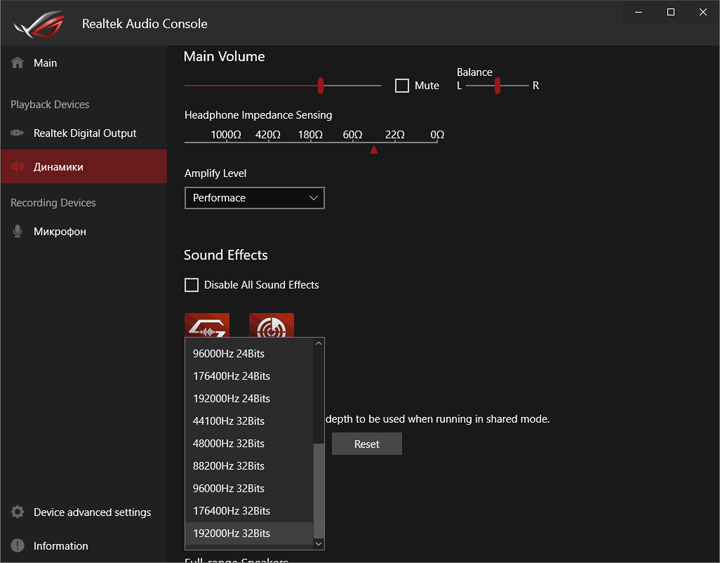Click the format list scroll down arrow
Screen dimensions: 720x563
pyautogui.click(x=319, y=543)
